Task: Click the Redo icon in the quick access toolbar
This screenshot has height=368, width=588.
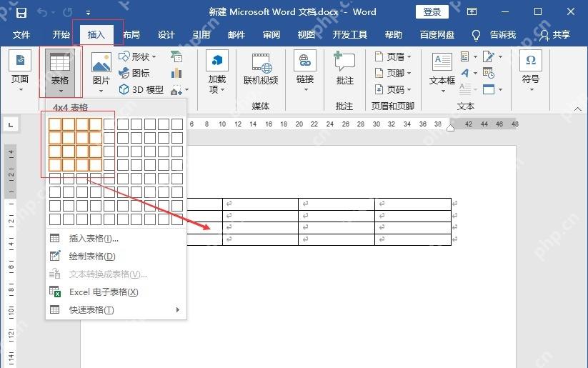Action: [67, 13]
